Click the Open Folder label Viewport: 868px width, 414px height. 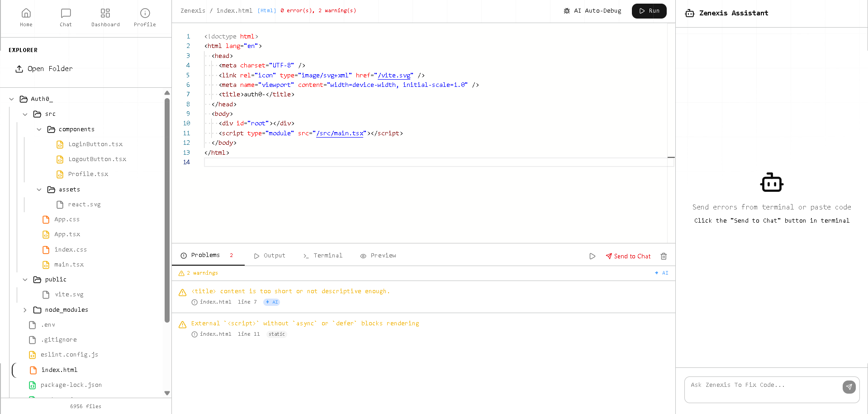50,69
